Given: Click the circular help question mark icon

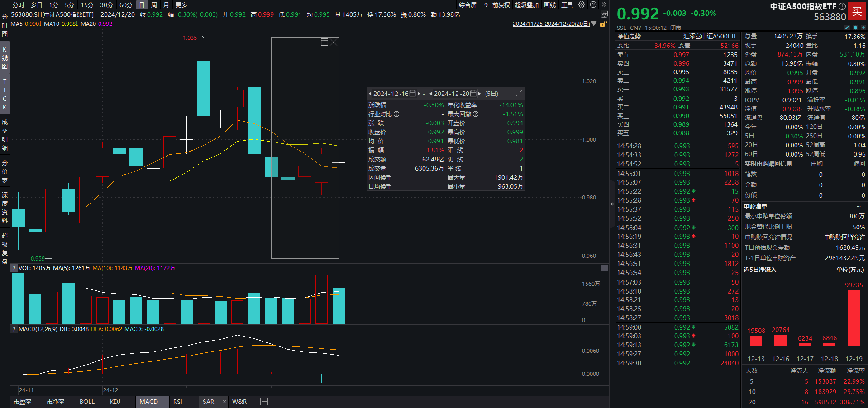Looking at the screenshot, I should [593, 5].
